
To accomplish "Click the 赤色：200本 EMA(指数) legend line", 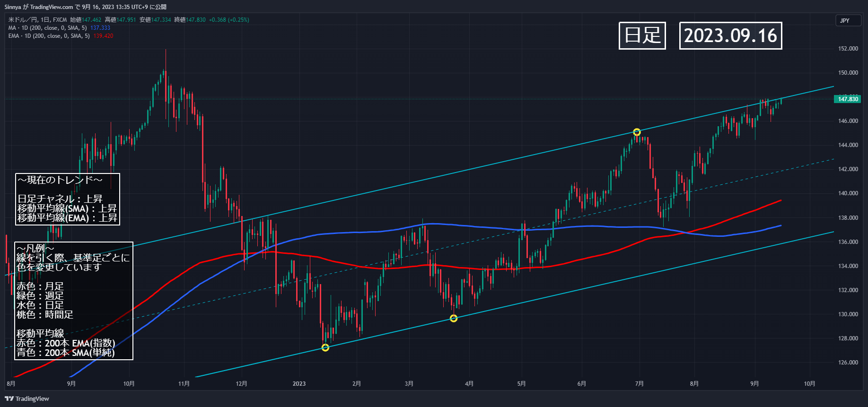I will [x=66, y=343].
